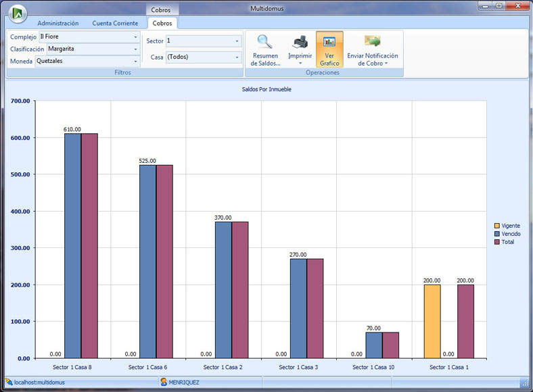Open the Sector dropdown list

coord(237,41)
